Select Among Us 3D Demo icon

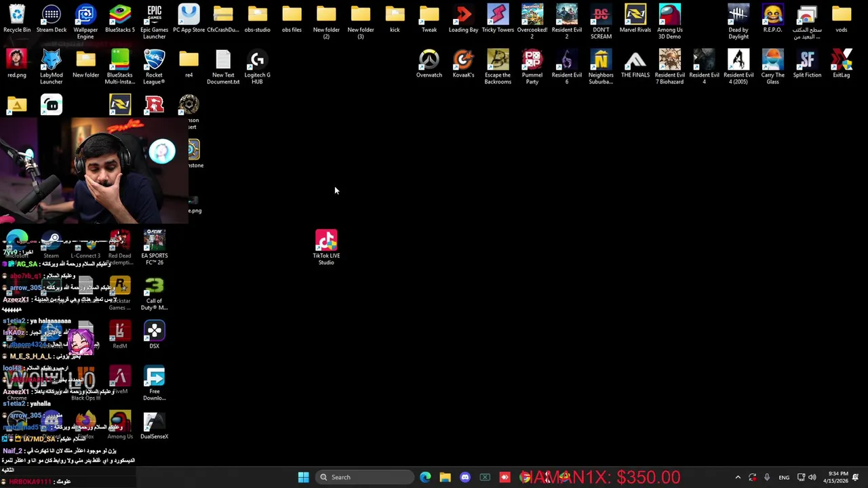point(670,22)
